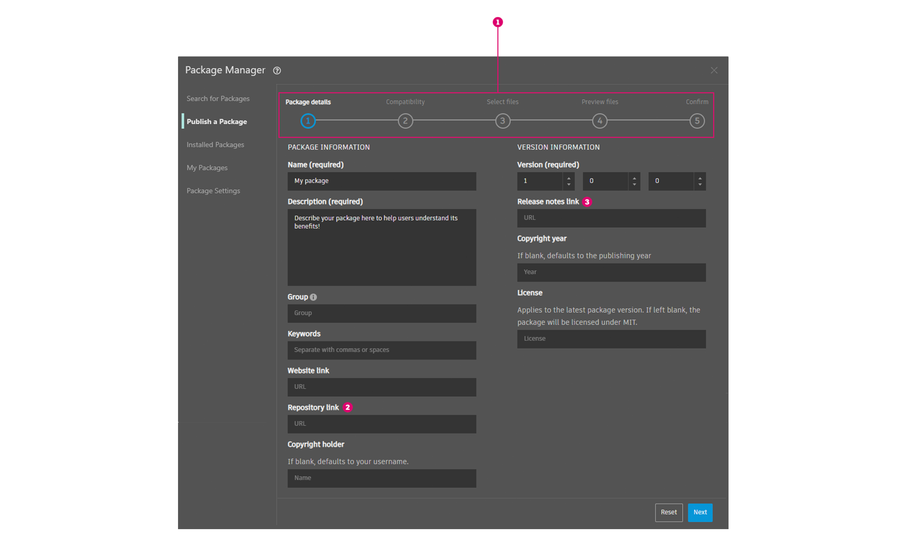Click the Reset button
Screen dimensions: 924x560
point(669,513)
